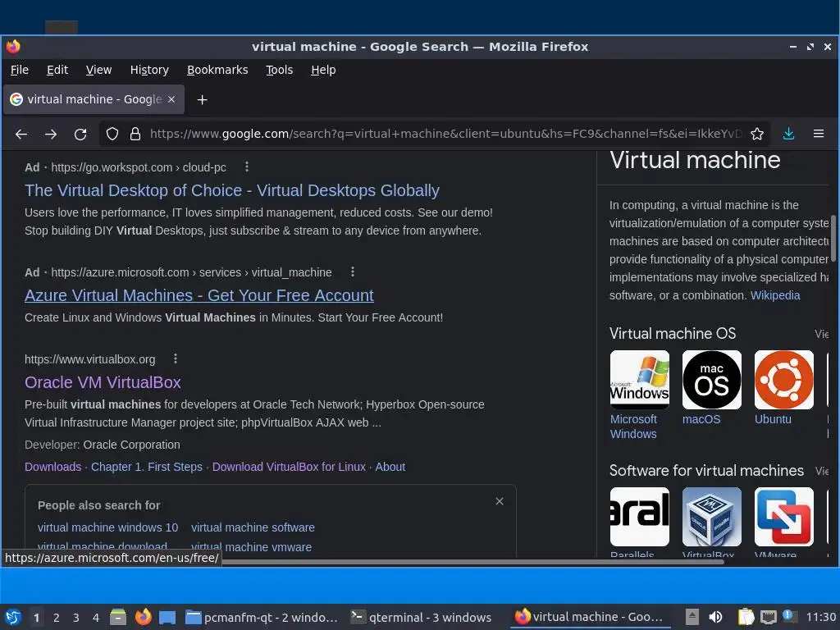
Task: Click the vertical page scrollbar thumb
Action: 833,237
